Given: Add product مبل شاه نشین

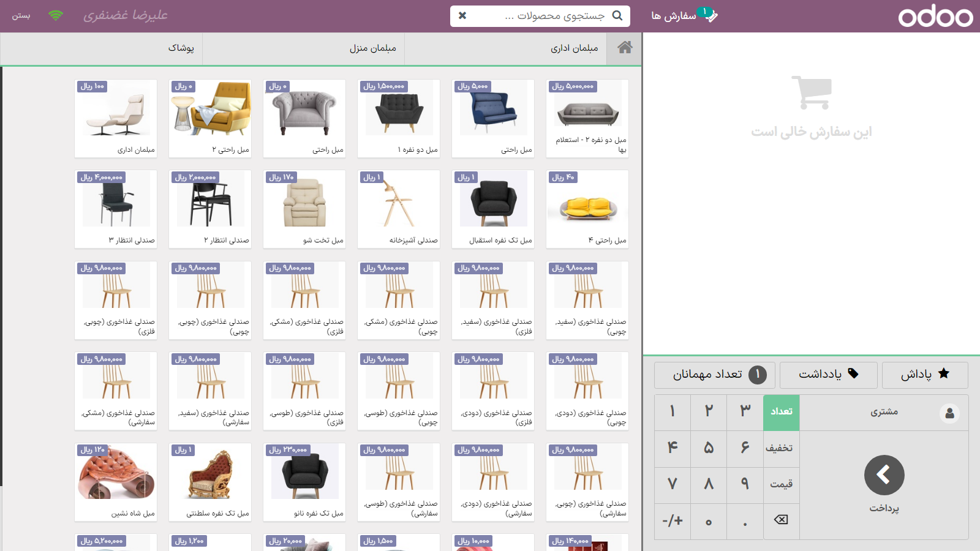Looking at the screenshot, I should 116,482.
